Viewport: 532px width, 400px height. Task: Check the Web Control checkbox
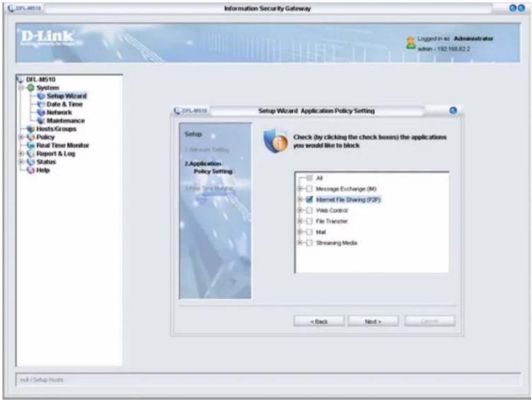309,210
